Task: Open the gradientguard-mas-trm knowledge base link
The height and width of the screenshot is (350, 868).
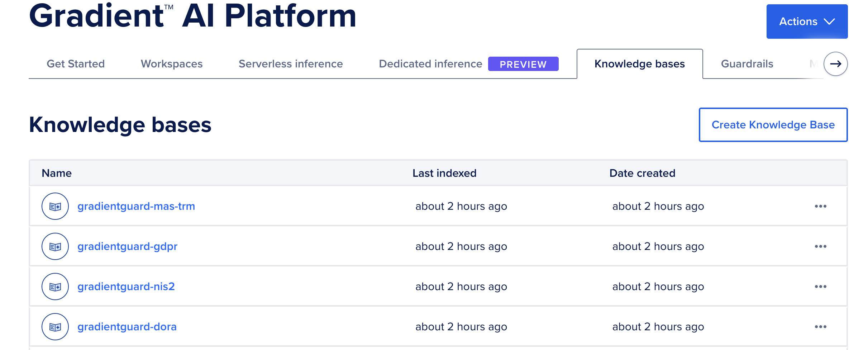Action: click(x=136, y=206)
